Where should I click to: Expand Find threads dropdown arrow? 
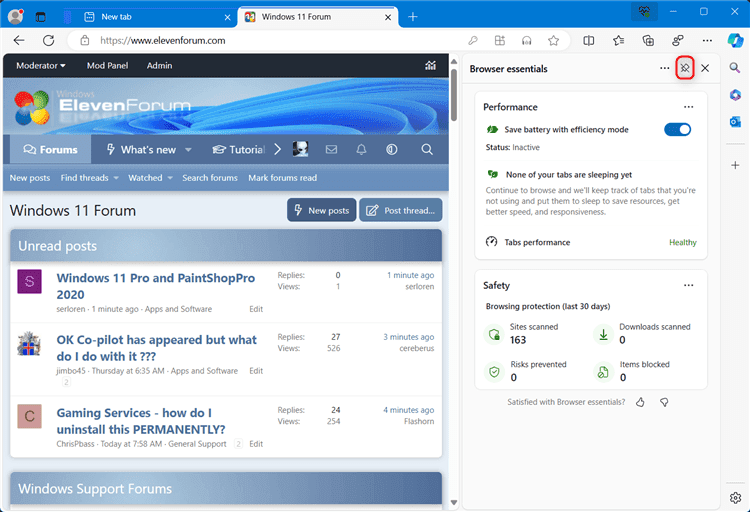(x=116, y=178)
